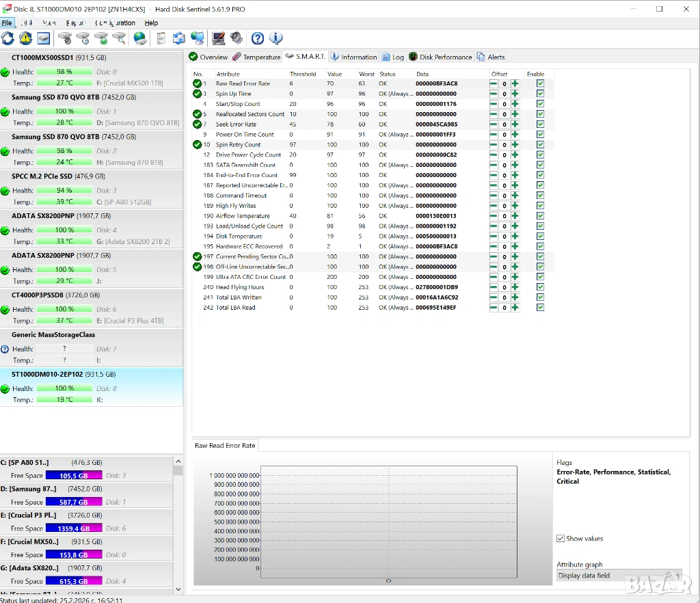Click the blue info circle toolbar icon
The height and width of the screenshot is (603, 700).
point(276,38)
